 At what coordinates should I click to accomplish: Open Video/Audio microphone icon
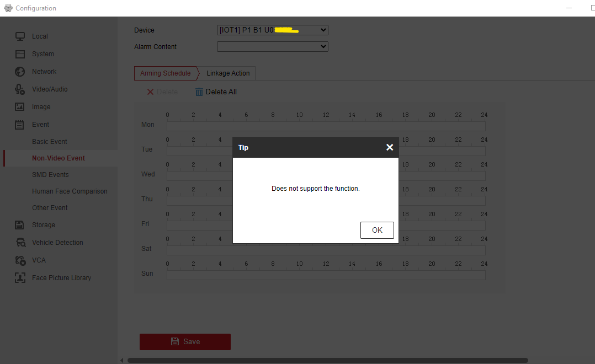click(20, 89)
